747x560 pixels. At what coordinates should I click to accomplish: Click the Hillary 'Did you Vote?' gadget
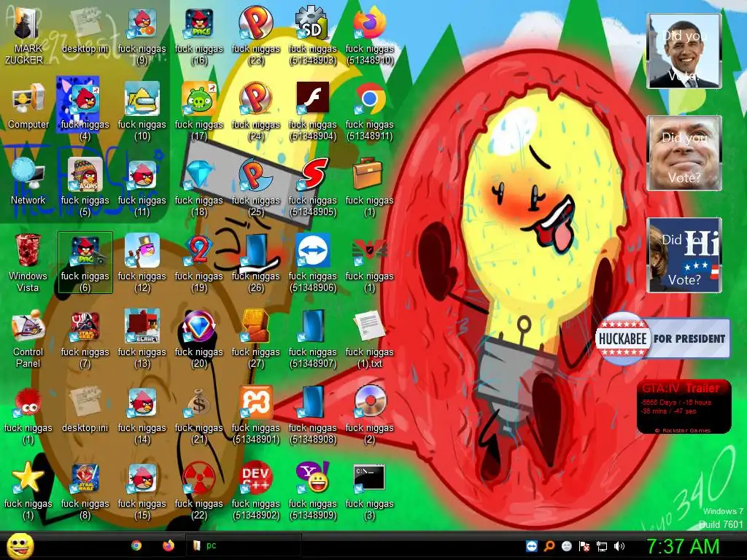point(684,255)
